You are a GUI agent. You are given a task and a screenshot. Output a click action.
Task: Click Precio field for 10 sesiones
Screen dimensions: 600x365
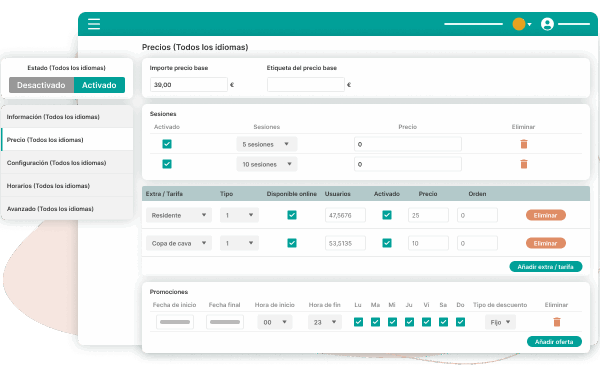[408, 164]
